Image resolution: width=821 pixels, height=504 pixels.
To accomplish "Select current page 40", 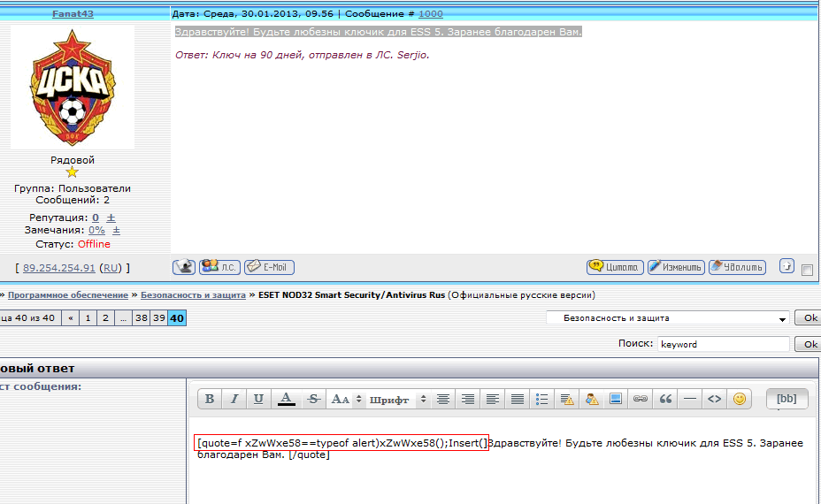I will pyautogui.click(x=177, y=317).
